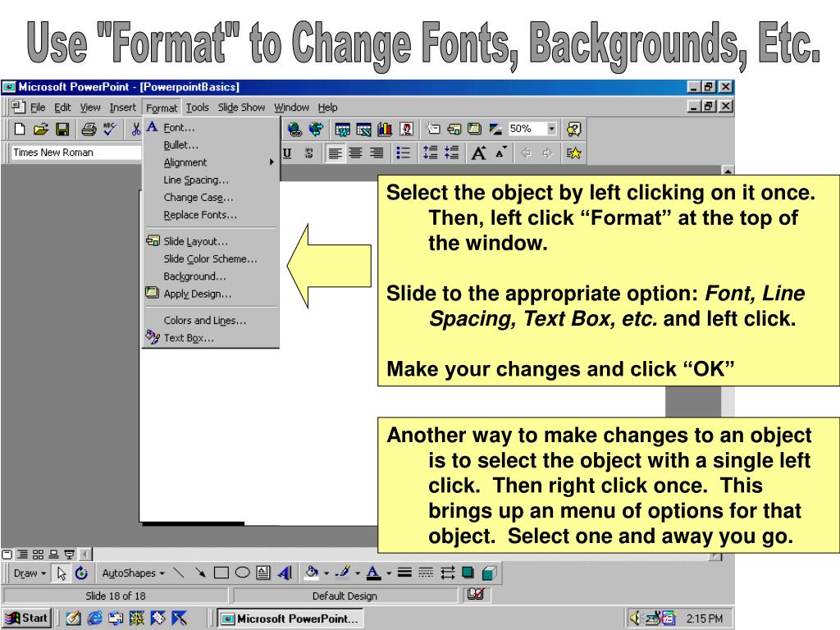Open Dash Style options icon

[x=426, y=573]
